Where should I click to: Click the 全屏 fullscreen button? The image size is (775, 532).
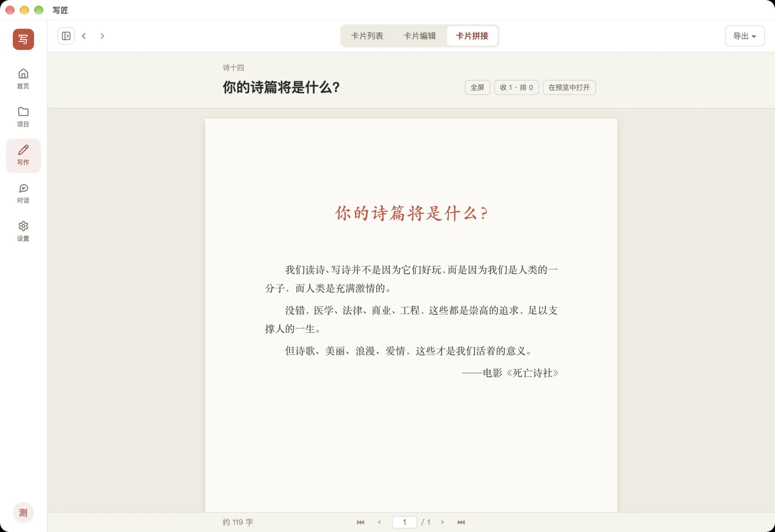pyautogui.click(x=477, y=87)
